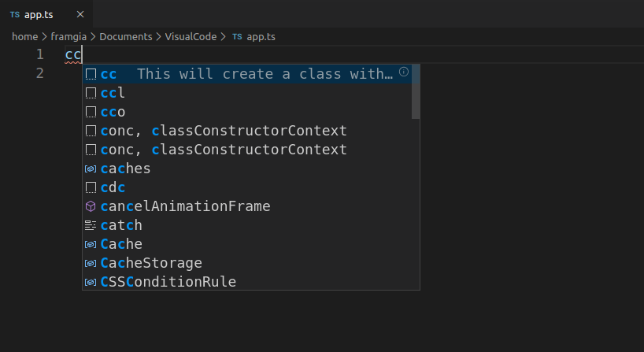Click line number 2 in the gutter

click(39, 73)
